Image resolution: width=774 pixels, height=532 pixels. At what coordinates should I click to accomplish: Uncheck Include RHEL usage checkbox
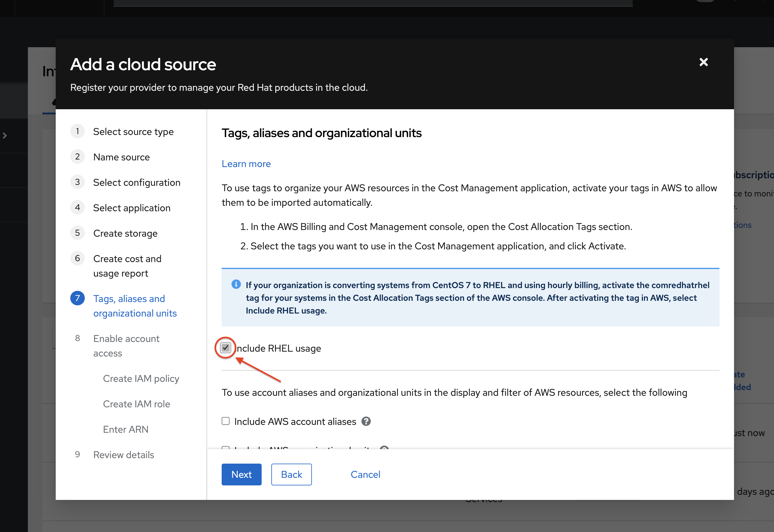226,348
